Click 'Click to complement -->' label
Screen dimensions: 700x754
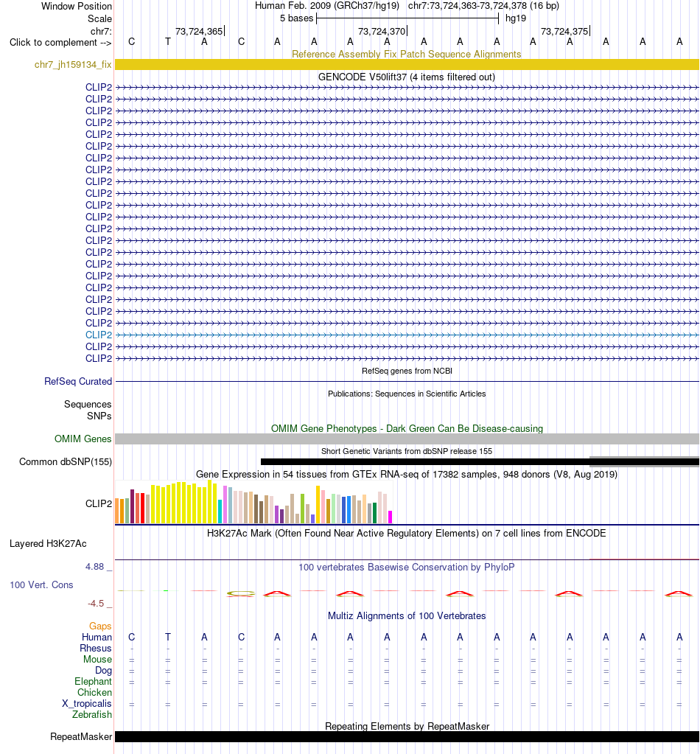click(x=60, y=42)
